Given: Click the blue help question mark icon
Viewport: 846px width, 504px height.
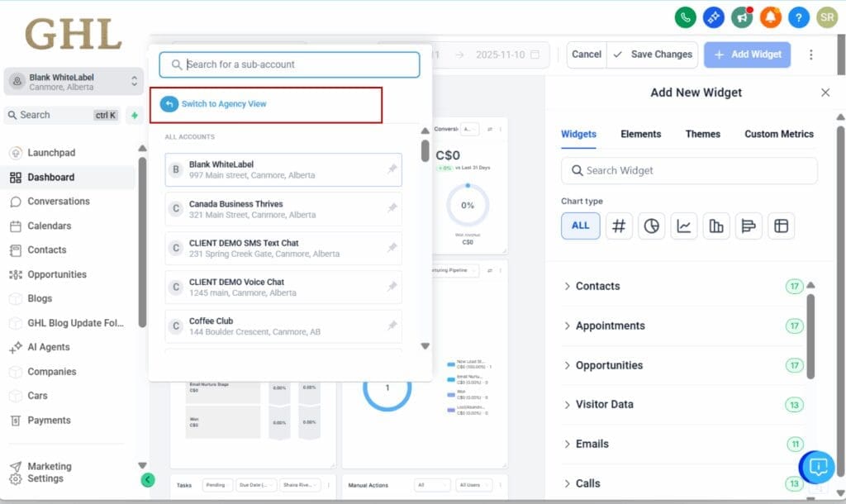Looking at the screenshot, I should click(x=798, y=17).
